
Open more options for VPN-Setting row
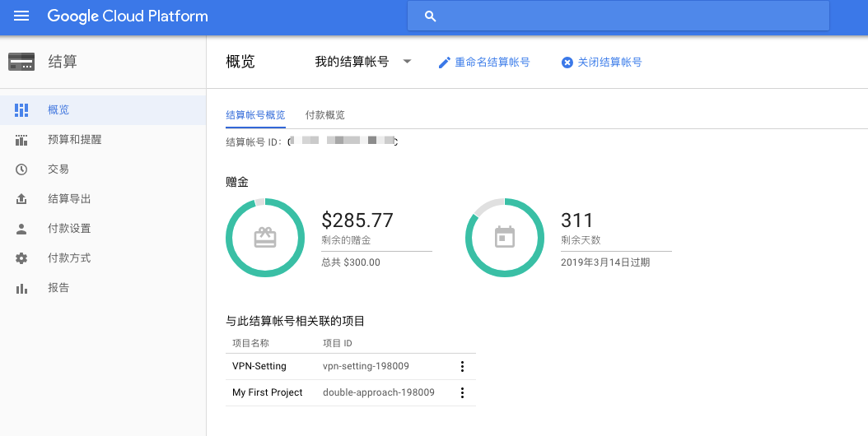(462, 366)
